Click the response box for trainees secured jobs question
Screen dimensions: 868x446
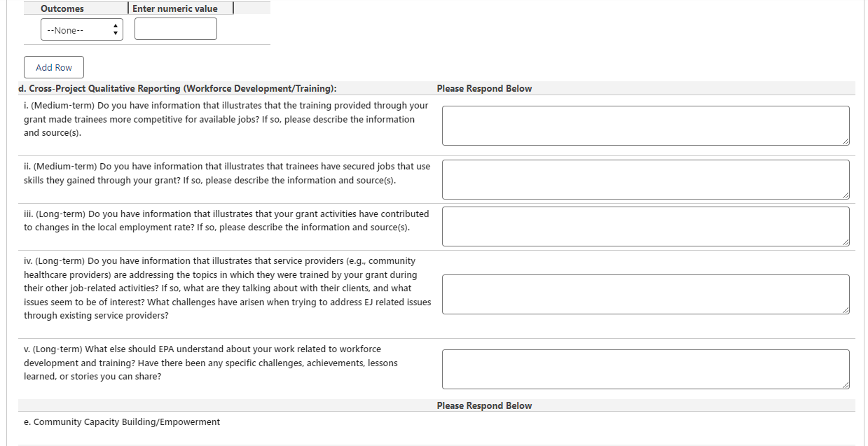[645, 179]
